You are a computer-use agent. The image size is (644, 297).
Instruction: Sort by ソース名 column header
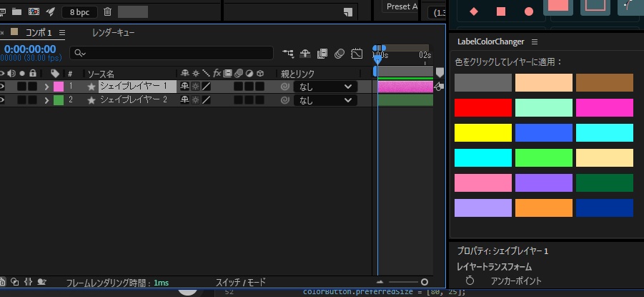point(101,74)
